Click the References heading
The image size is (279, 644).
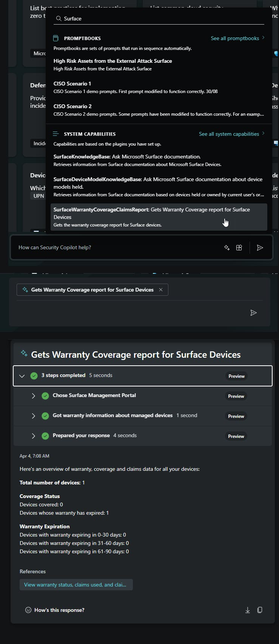click(32, 571)
